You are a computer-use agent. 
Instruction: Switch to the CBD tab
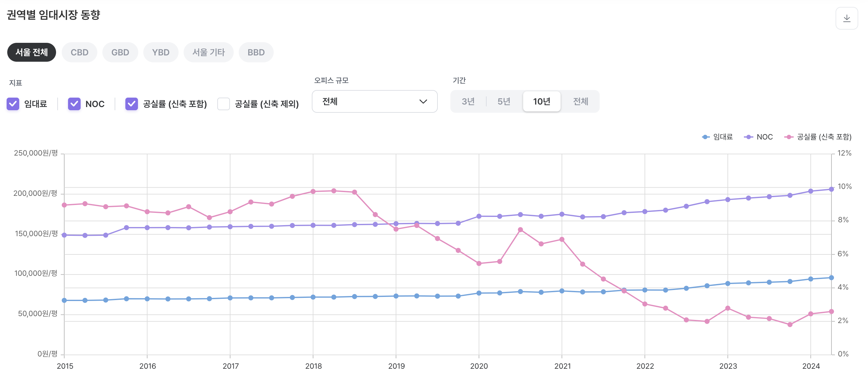[x=79, y=52]
